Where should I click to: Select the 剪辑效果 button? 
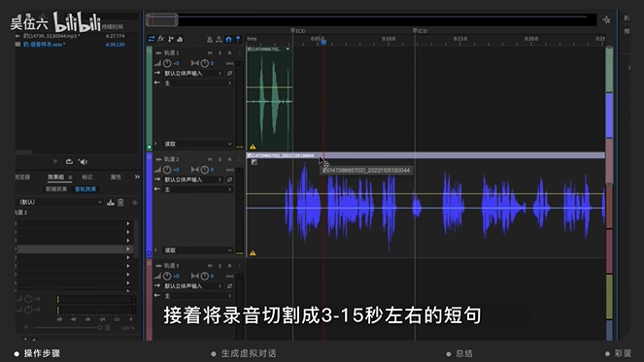[x=56, y=189]
